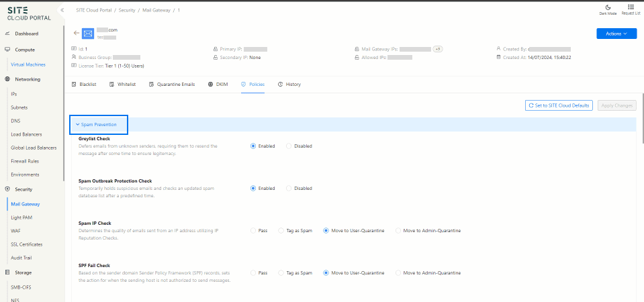644x302 pixels.
Task: Open the Actions dropdown
Action: coord(616,34)
